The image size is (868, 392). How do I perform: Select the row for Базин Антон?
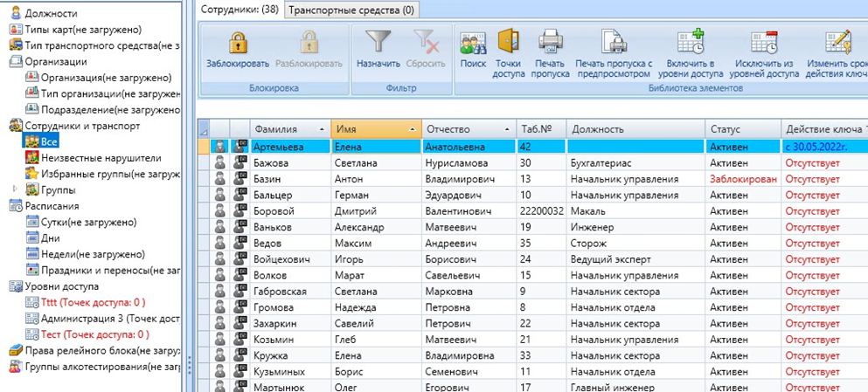(288, 179)
